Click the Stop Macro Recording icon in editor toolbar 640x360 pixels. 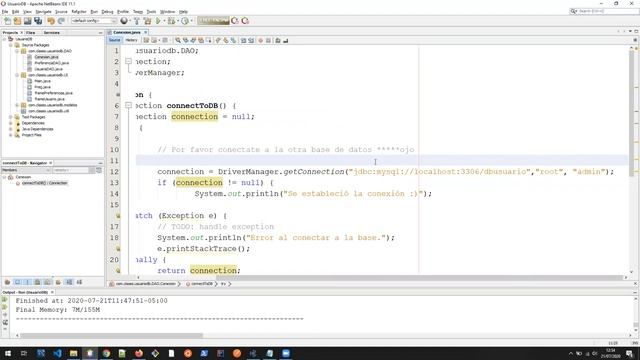click(268, 40)
